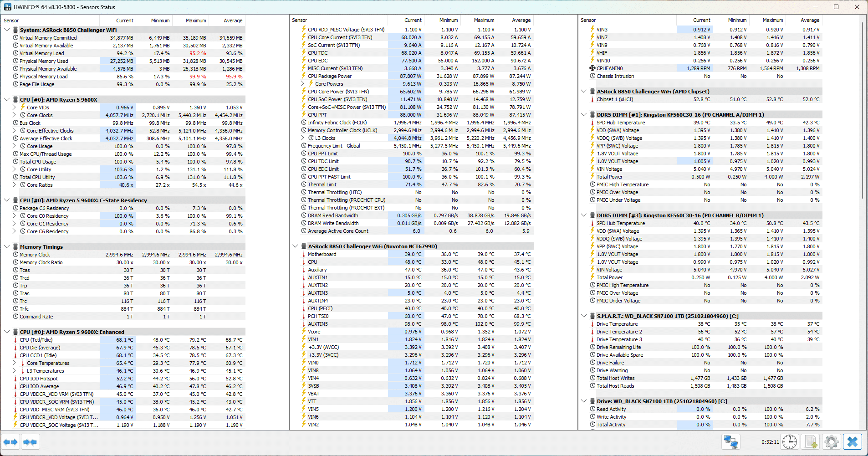Expand the Core Clocks row

[14, 115]
